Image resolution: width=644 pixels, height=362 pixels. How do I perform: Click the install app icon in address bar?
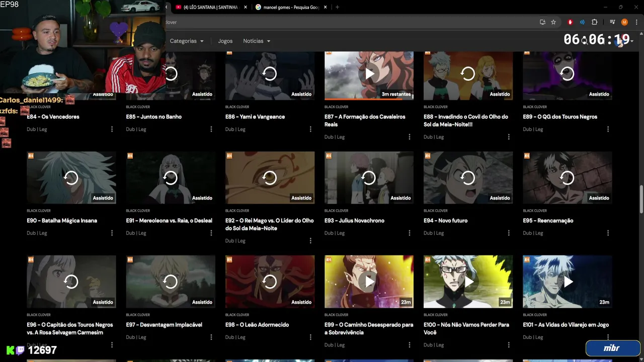(542, 22)
